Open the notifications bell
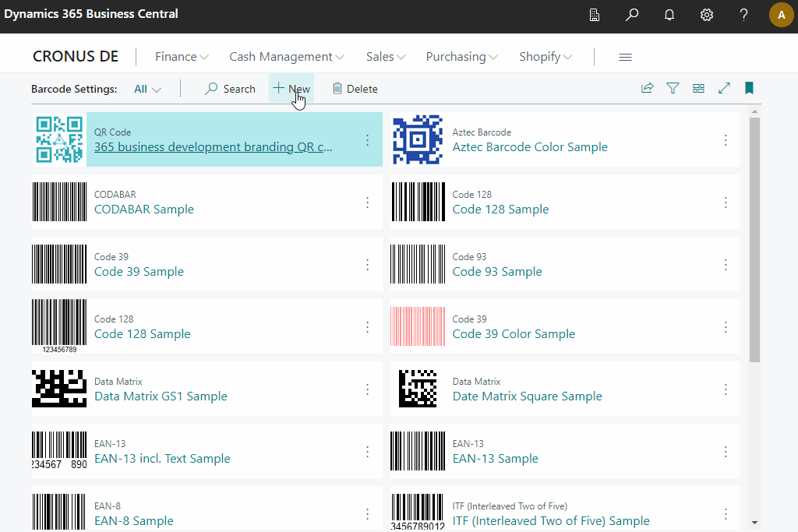The height and width of the screenshot is (532, 798). 669,15
